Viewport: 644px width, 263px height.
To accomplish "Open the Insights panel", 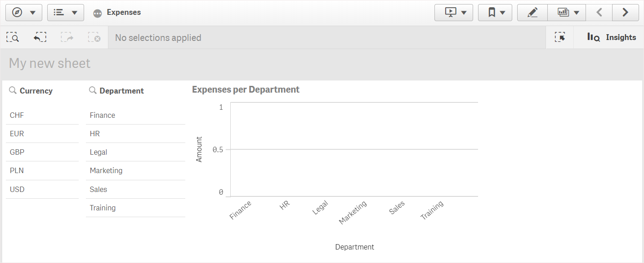I will pyautogui.click(x=612, y=37).
